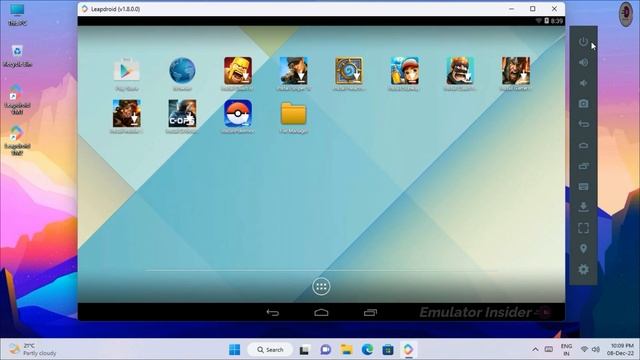Open Leapdroid settings gear icon
This screenshot has width=640, height=360.
583,269
